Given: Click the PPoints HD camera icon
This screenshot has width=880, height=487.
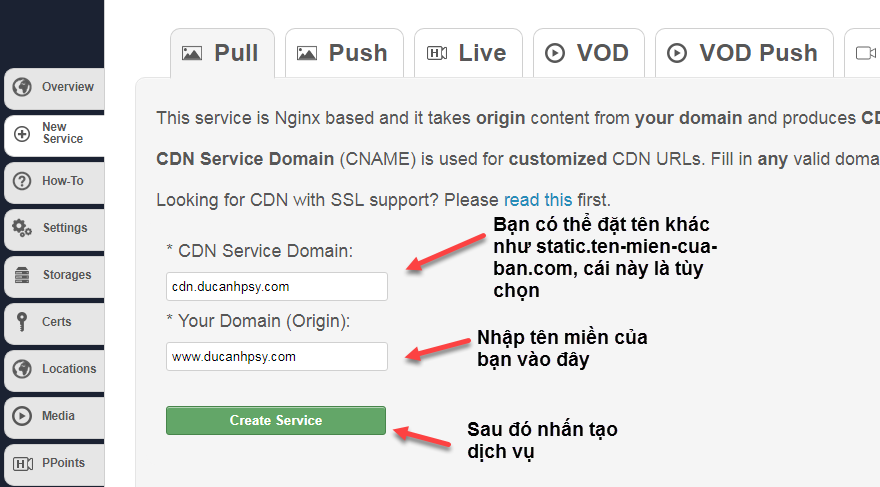Looking at the screenshot, I should pyautogui.click(x=22, y=463).
